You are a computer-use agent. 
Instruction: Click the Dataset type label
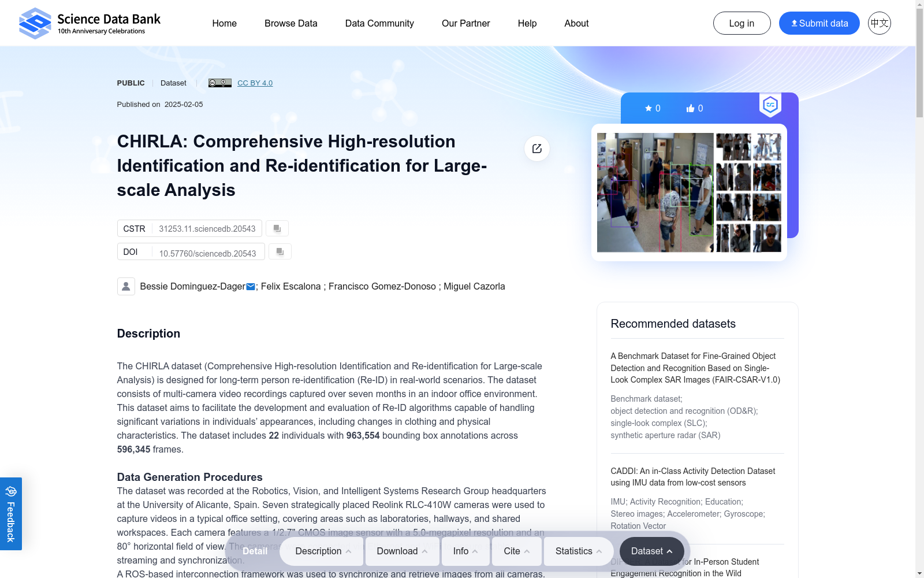tap(173, 83)
